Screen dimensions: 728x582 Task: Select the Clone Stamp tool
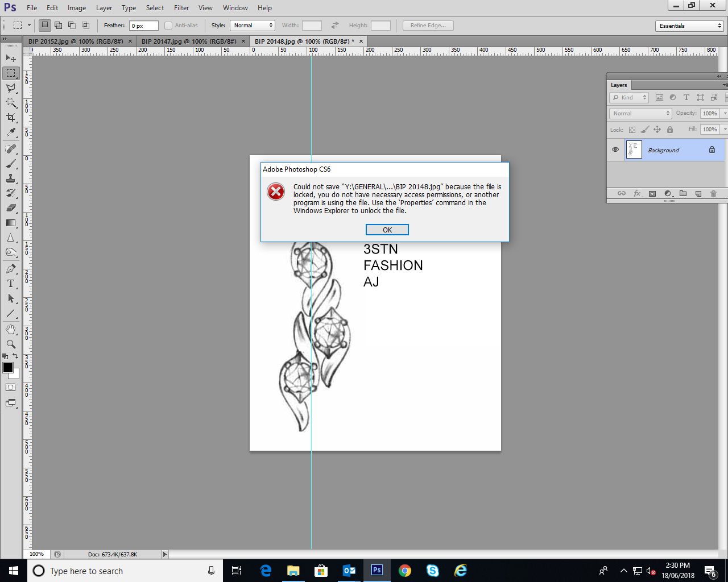point(11,178)
